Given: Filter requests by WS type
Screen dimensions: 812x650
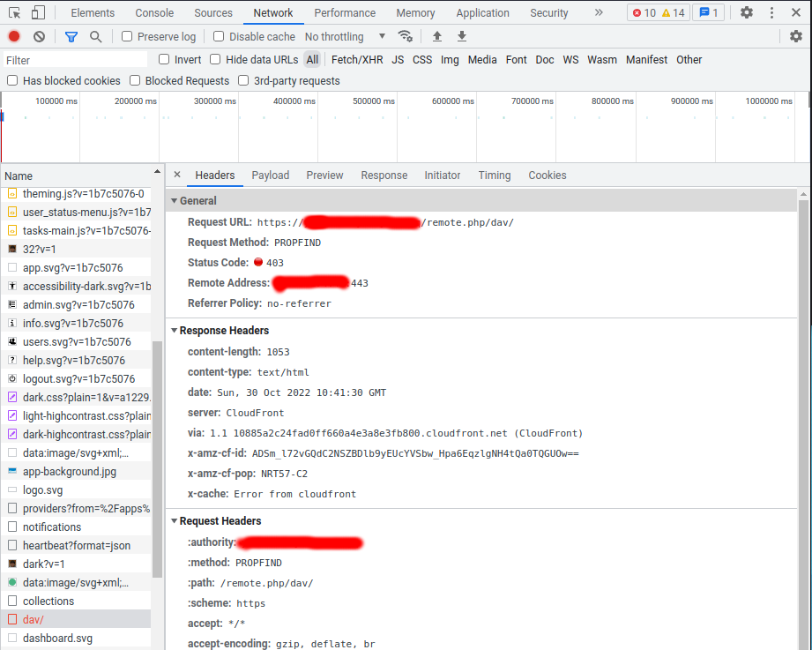Looking at the screenshot, I should pos(570,60).
